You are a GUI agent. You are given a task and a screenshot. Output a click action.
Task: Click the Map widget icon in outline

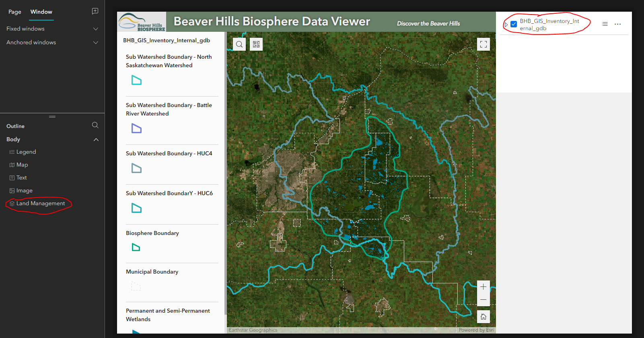12,165
